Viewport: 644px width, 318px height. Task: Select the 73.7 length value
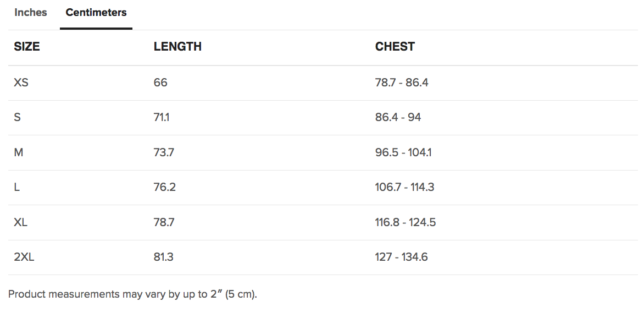(164, 152)
